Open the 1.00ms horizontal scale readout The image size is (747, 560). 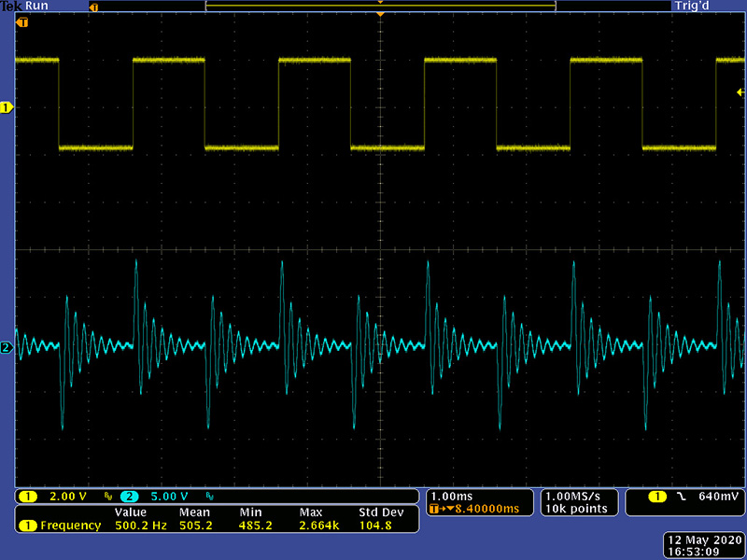(451, 496)
